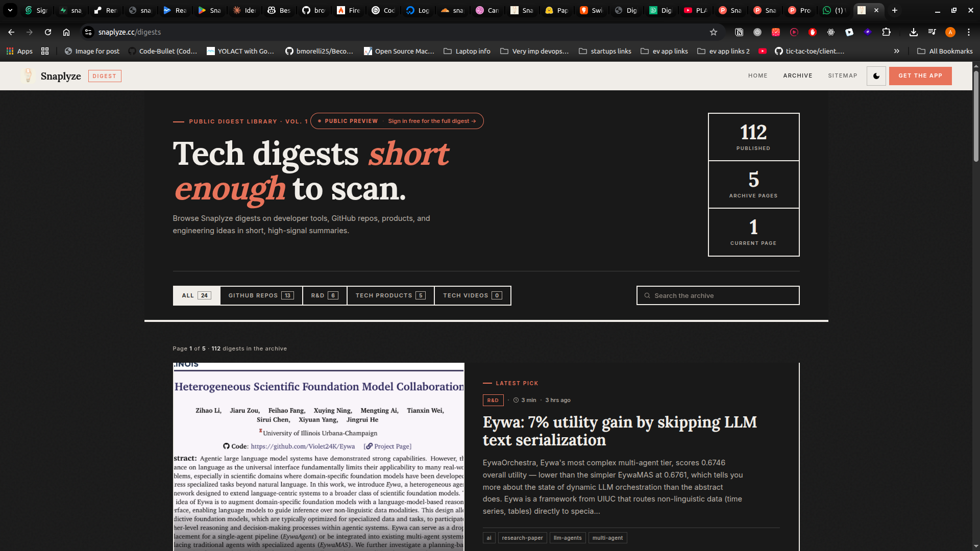
Task: Open the Extensions puzzle piece menu
Action: click(x=886, y=32)
